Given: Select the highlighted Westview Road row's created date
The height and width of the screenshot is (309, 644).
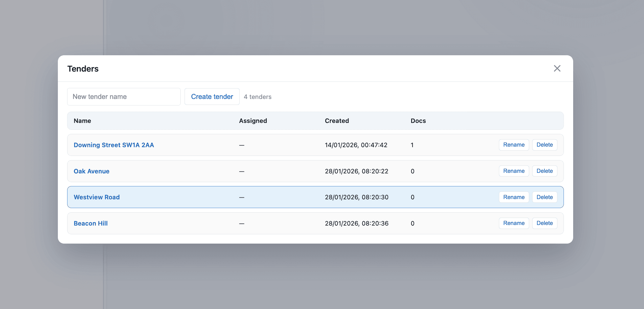Looking at the screenshot, I should point(356,197).
